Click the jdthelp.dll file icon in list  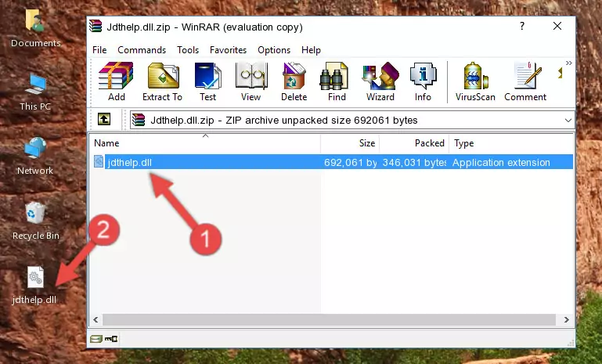[99, 162]
